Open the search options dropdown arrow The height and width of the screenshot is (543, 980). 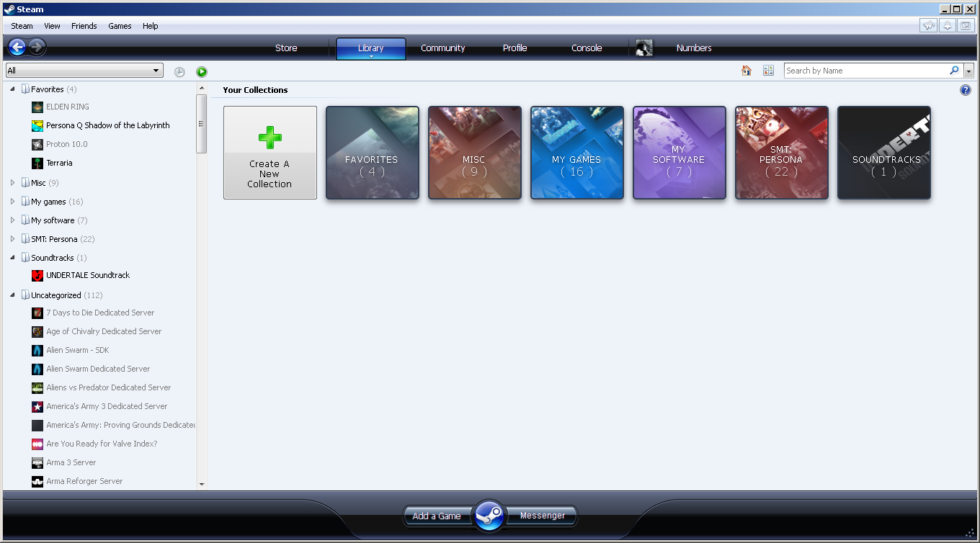[968, 71]
